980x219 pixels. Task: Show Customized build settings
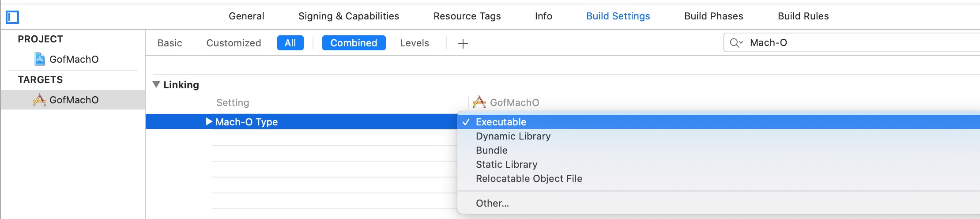[234, 43]
